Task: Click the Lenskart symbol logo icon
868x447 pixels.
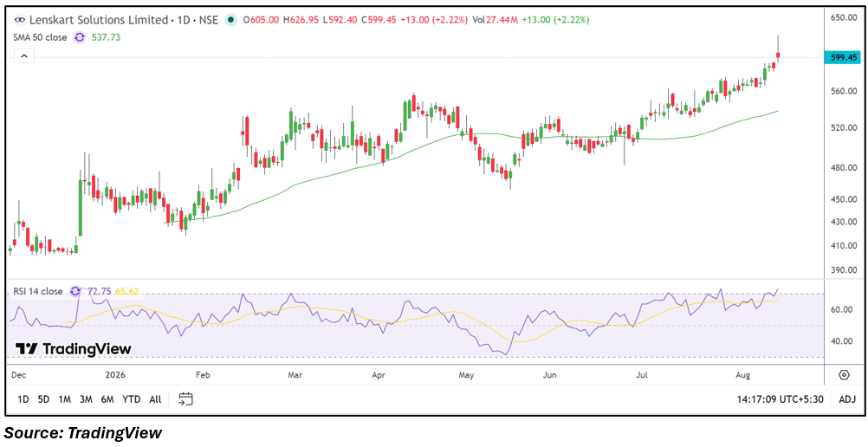Action: 20,19
